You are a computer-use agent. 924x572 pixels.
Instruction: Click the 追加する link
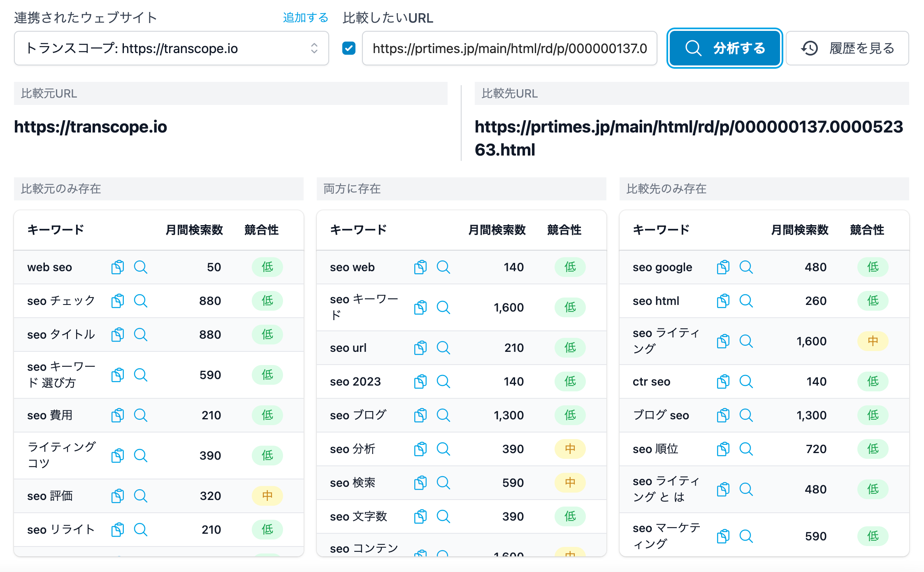tap(305, 18)
